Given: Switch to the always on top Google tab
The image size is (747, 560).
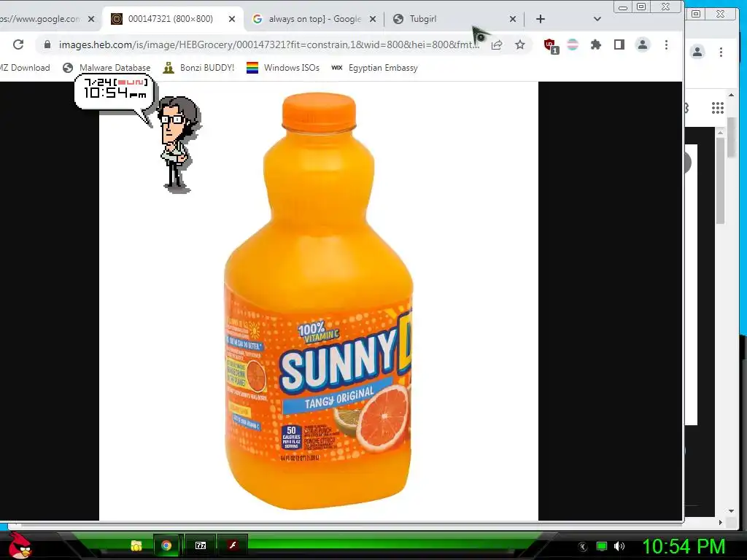Looking at the screenshot, I should coord(314,19).
